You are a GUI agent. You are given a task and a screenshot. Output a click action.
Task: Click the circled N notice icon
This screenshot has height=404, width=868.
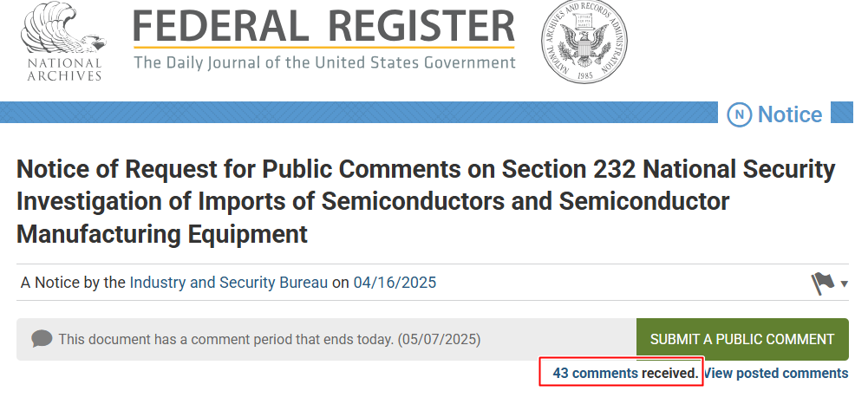point(739,114)
